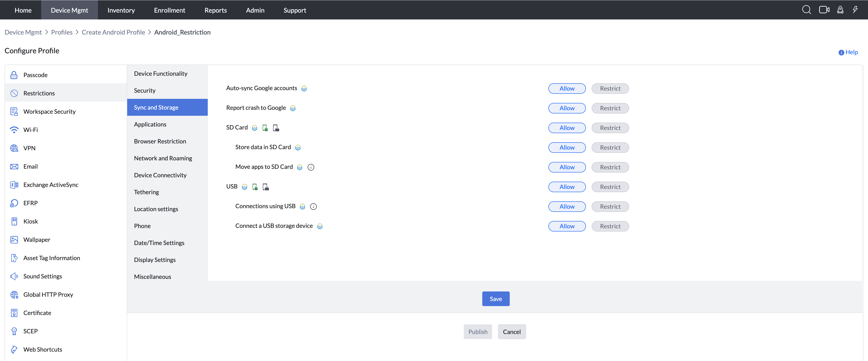Select the Security category
The height and width of the screenshot is (361, 868).
tap(145, 90)
